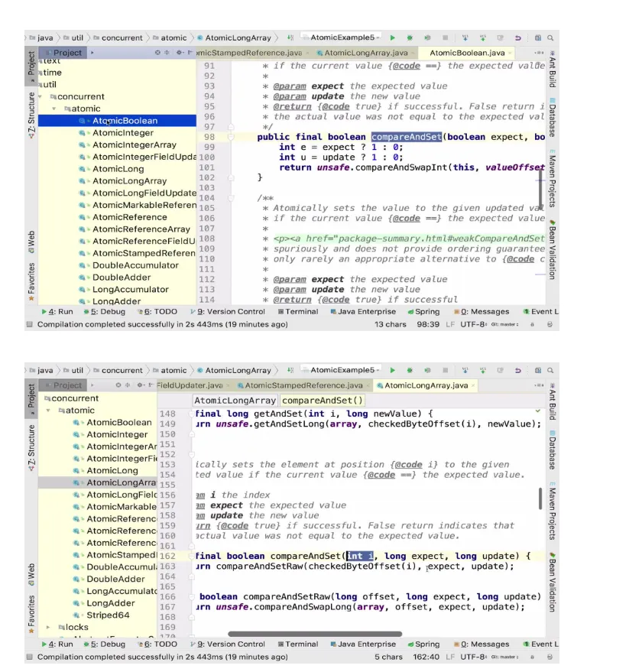
Task: Click compareAndSet() breadcrumb in lower editor
Action: click(x=323, y=401)
